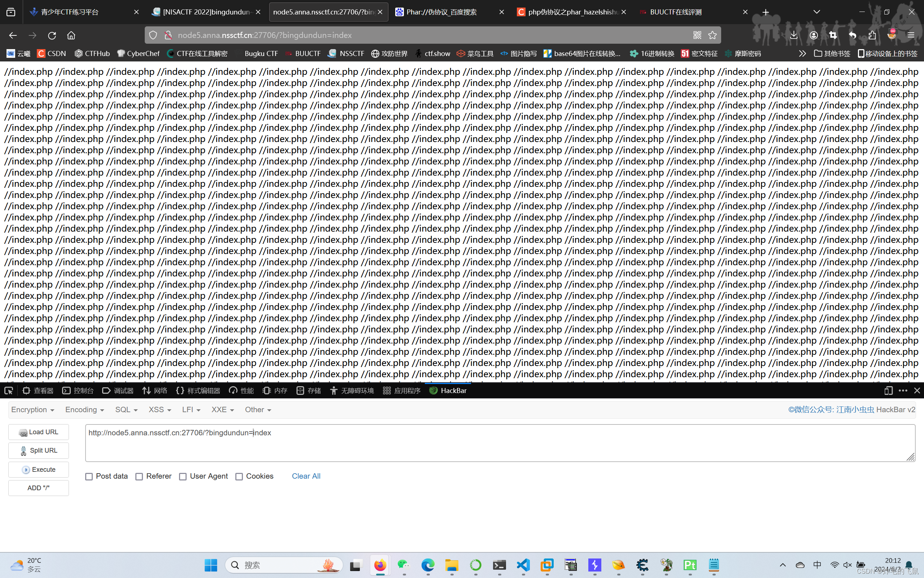Click the Clear All link
924x578 pixels.
[x=306, y=476]
